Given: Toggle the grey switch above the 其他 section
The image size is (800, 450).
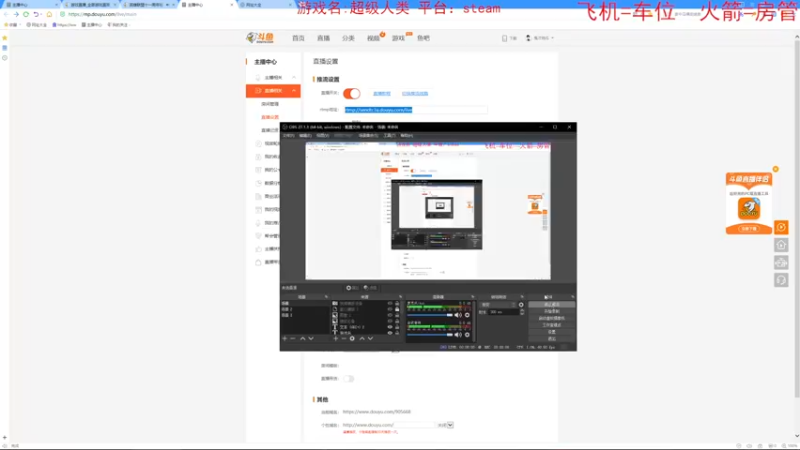Looking at the screenshot, I should point(348,379).
